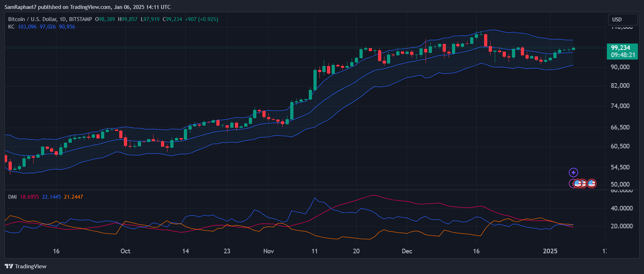Click the Bitcoin / U.S. Dollar symbol title

[50, 19]
